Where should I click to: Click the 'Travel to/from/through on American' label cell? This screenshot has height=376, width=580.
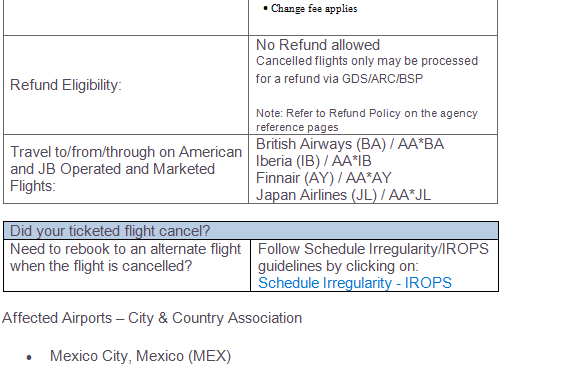[x=126, y=169]
